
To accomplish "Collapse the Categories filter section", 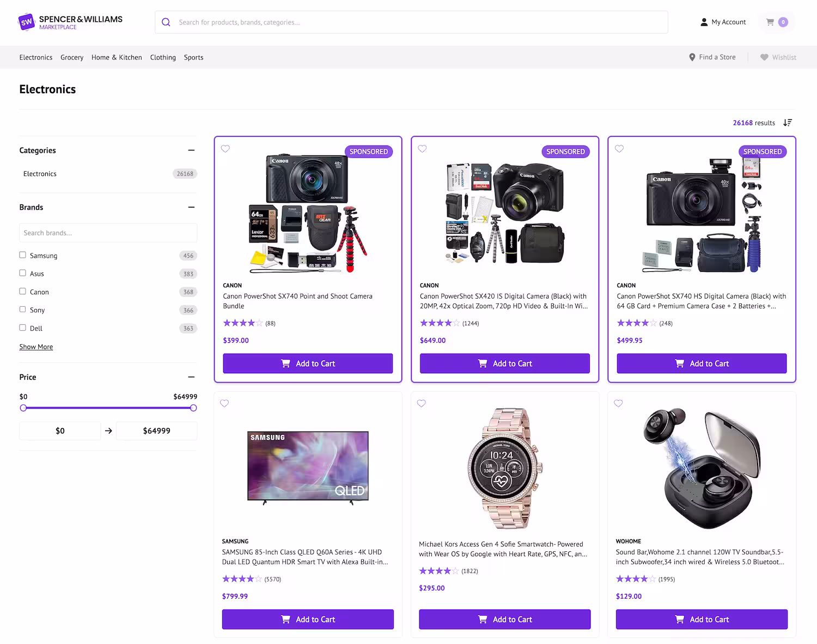I will tap(191, 150).
